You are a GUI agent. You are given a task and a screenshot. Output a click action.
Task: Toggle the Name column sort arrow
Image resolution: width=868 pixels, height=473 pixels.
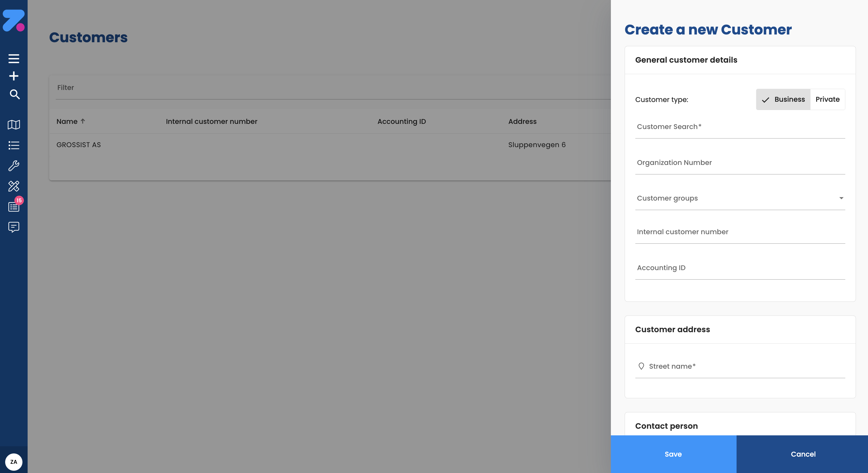pos(83,121)
